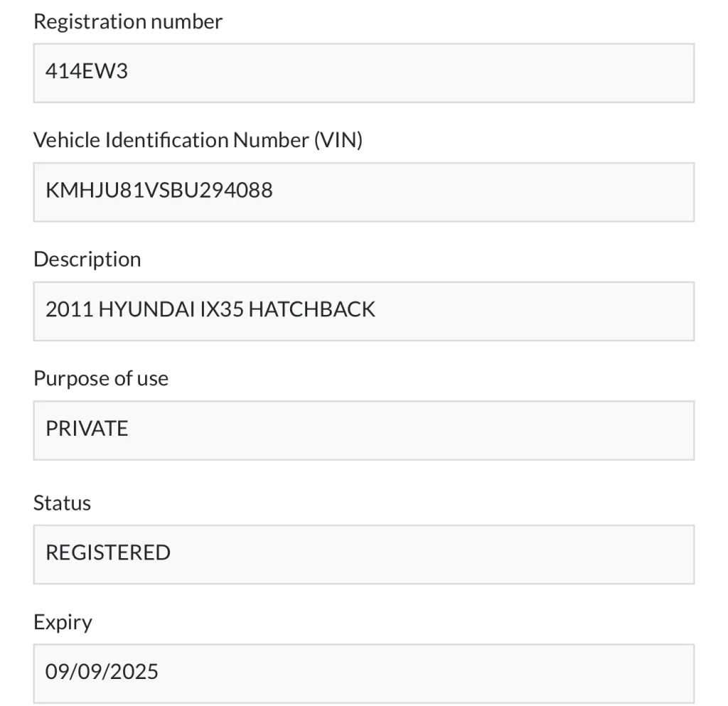Click the "Vehicle Identification Number (VIN)" label
728x706 pixels.
[198, 141]
